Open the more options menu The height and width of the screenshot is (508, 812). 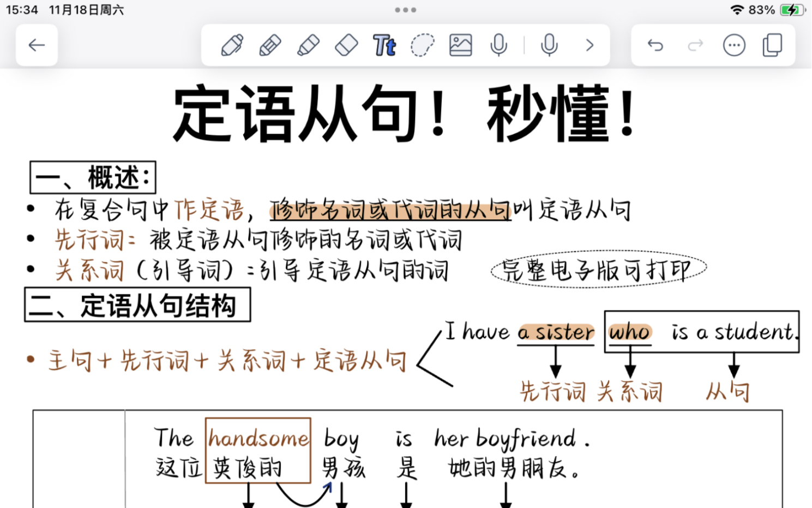point(733,46)
